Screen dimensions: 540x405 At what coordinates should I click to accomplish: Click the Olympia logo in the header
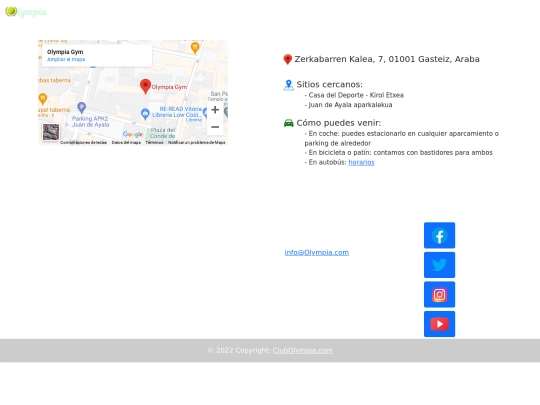click(x=26, y=12)
